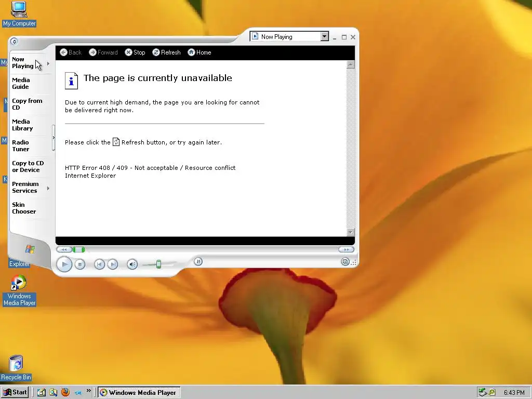532x399 pixels.
Task: Fast forward using the seek-forward button
Action: pos(346,249)
